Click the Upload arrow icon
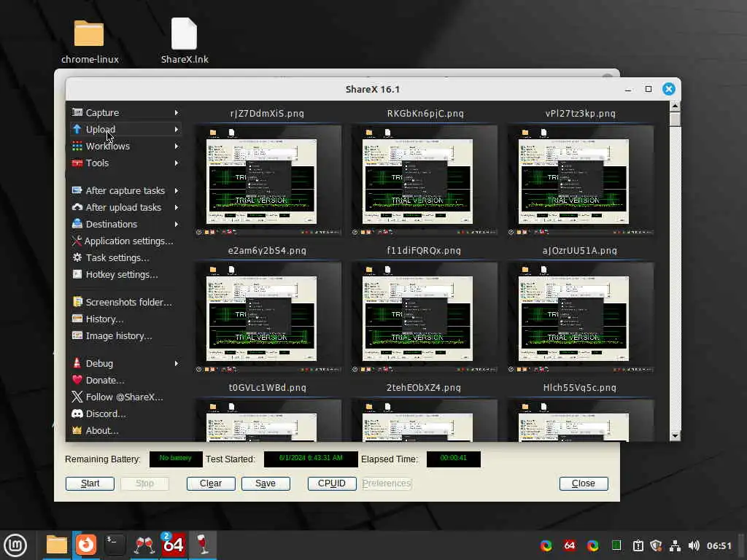This screenshot has height=560, width=747. click(77, 129)
